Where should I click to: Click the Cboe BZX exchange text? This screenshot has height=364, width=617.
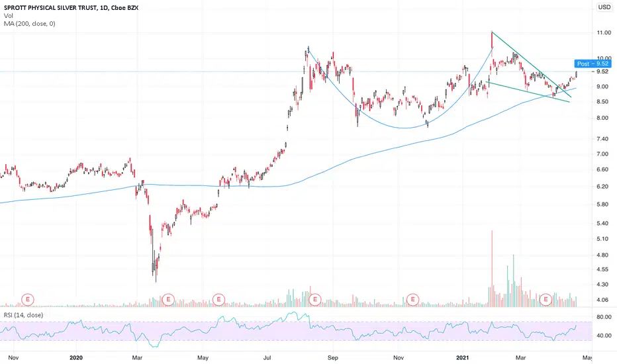(124, 7)
